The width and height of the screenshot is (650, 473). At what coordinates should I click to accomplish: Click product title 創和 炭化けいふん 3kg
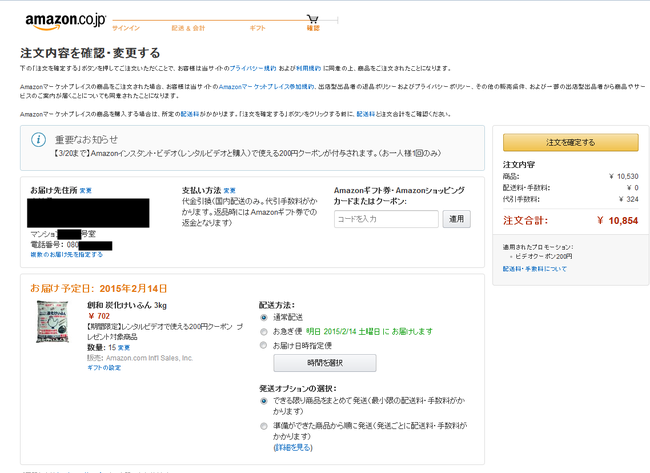point(127,305)
